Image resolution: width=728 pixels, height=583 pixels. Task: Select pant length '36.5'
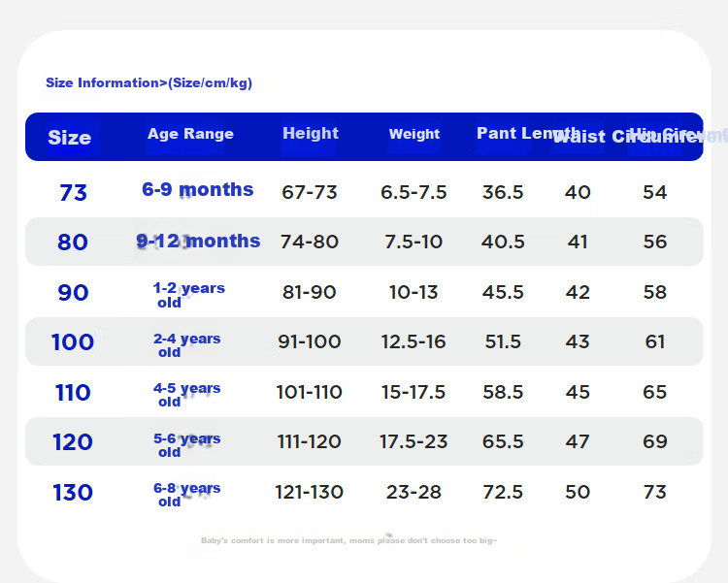click(503, 192)
